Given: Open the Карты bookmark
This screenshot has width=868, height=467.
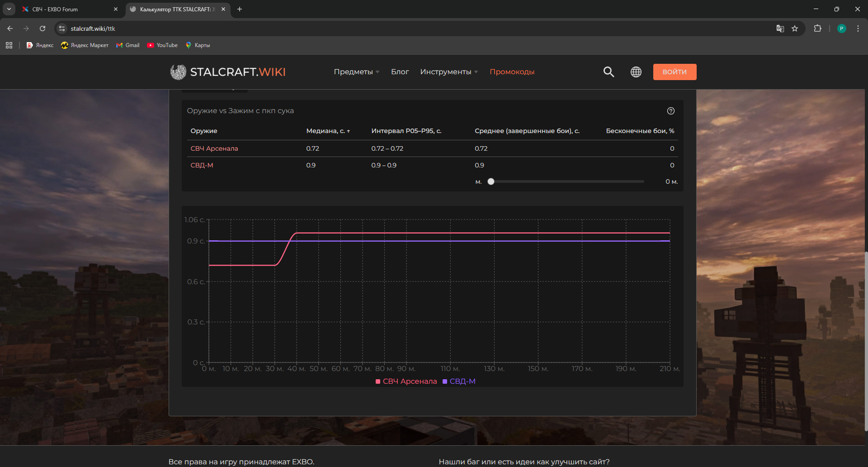Looking at the screenshot, I should point(198,45).
